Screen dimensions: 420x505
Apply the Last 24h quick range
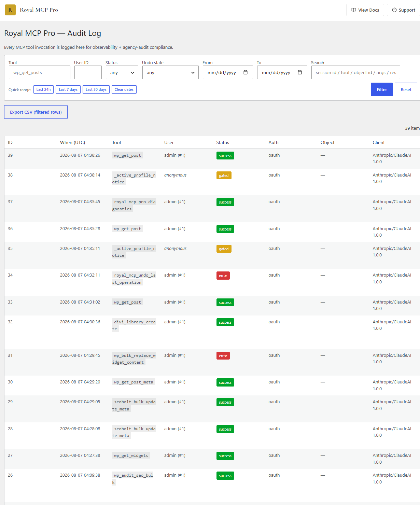[x=43, y=89]
